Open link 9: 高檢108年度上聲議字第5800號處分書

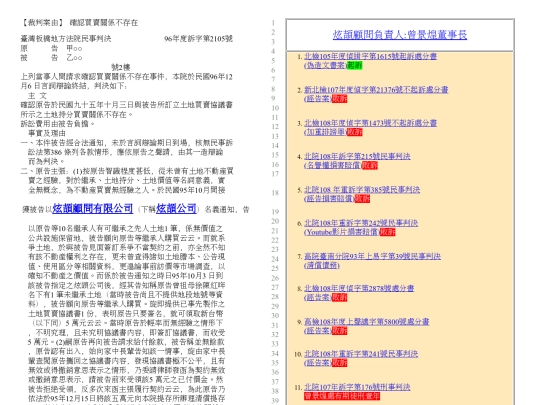click(x=366, y=322)
